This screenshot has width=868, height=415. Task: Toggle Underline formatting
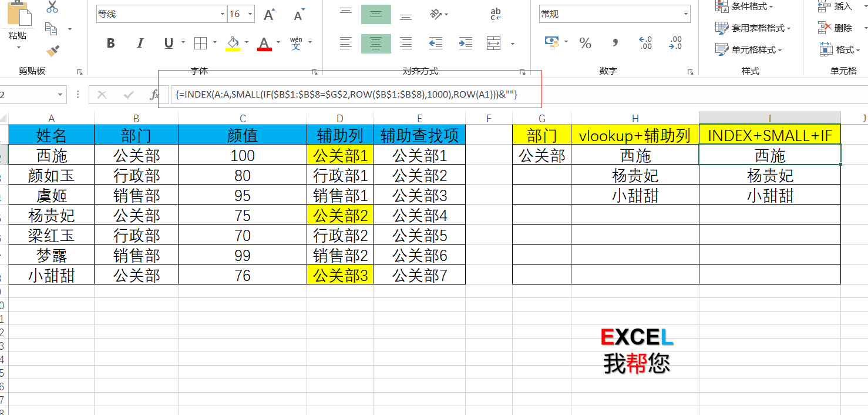click(169, 43)
